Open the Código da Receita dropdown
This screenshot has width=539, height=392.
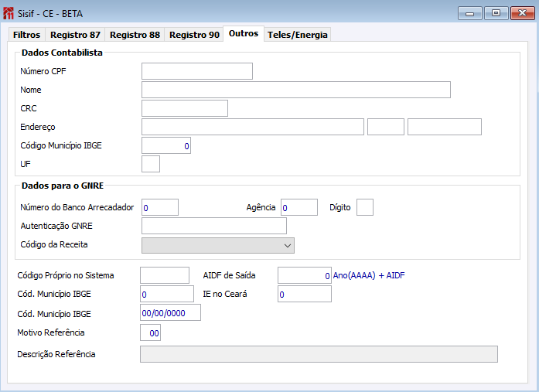point(218,245)
